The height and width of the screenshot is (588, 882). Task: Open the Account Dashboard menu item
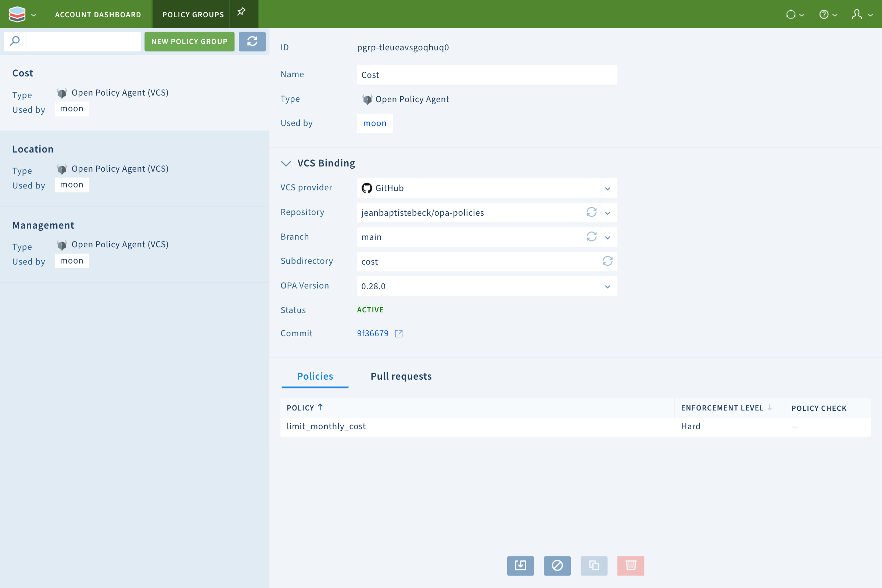click(98, 14)
